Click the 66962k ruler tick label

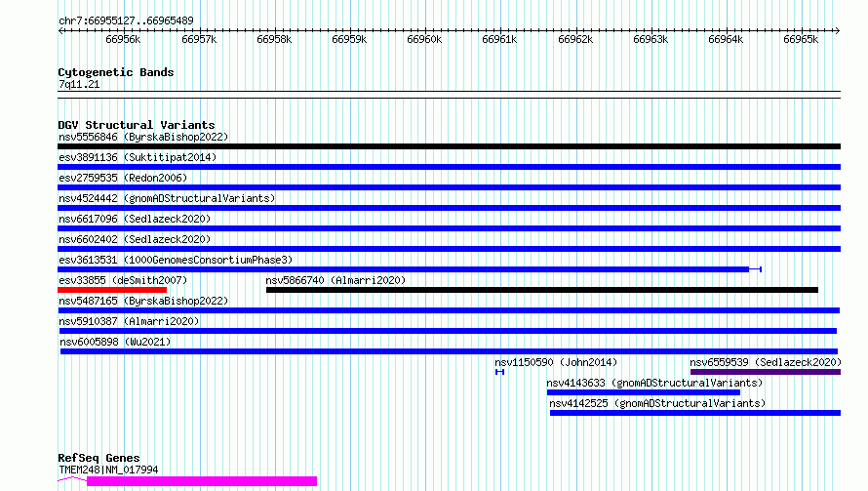point(575,39)
